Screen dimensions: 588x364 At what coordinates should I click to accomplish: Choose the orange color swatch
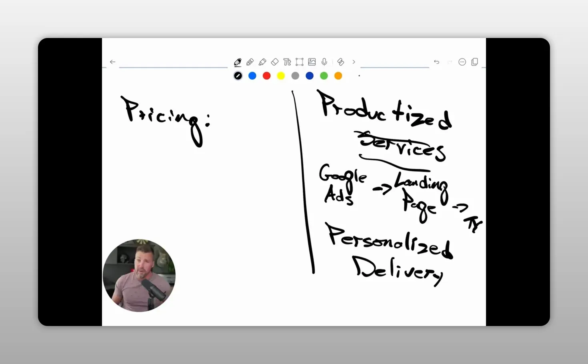[338, 76]
